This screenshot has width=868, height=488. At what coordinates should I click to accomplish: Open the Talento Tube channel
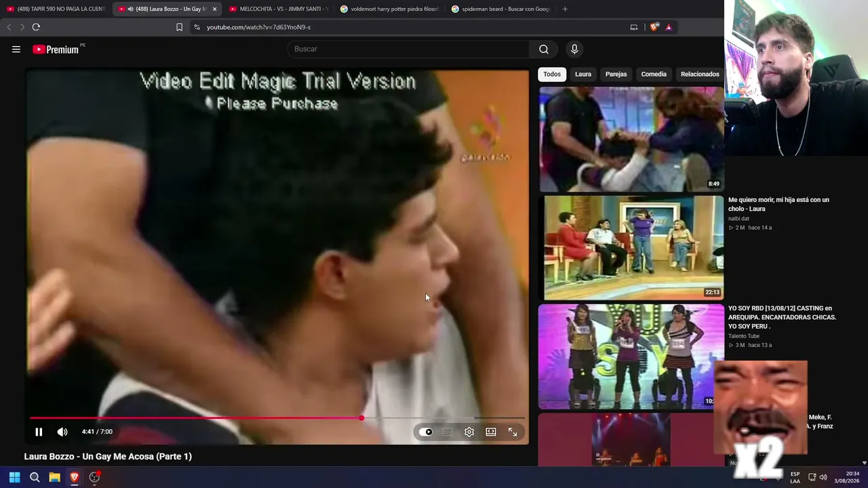click(744, 336)
